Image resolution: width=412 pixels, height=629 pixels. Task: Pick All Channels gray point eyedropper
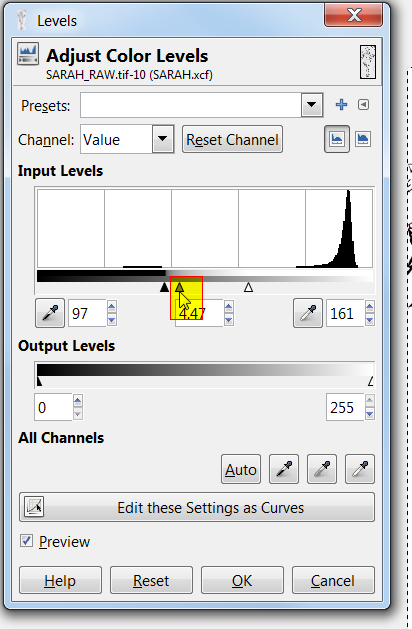[322, 469]
